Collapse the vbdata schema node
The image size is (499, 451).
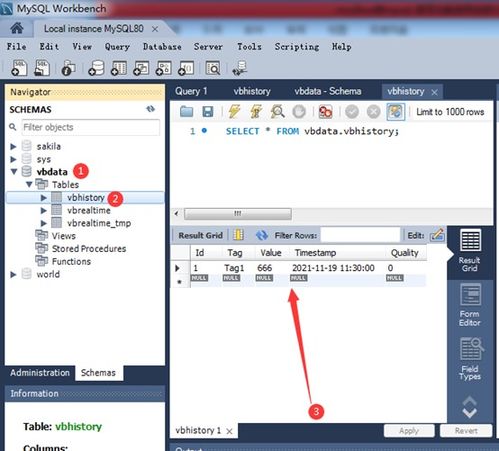coord(14,172)
